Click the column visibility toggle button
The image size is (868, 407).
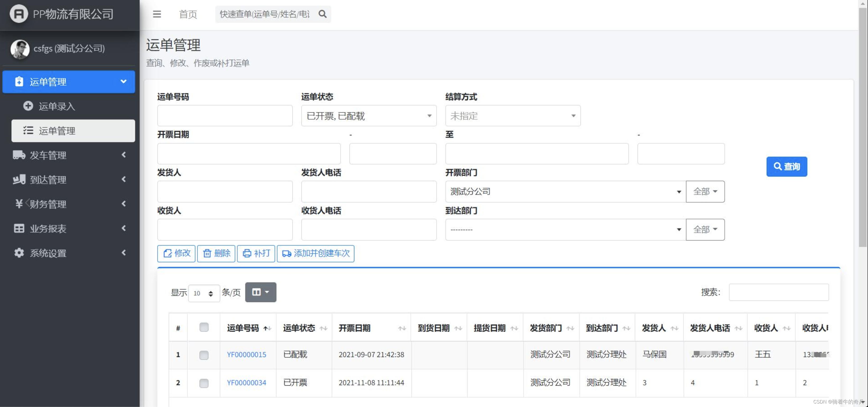(x=261, y=292)
